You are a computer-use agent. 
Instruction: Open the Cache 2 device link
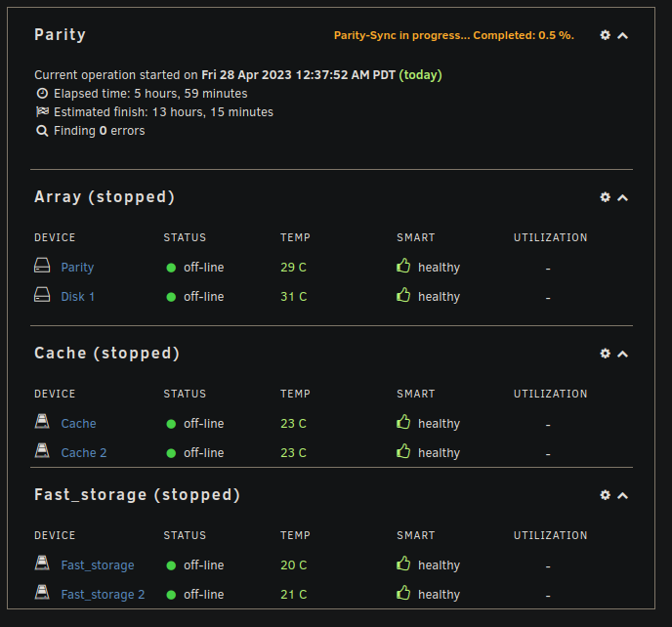click(x=84, y=453)
